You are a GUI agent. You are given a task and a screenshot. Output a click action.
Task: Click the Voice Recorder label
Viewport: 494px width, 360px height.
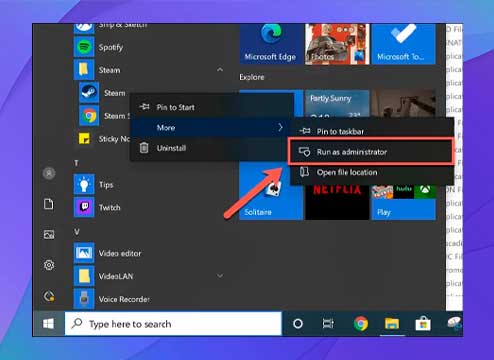coord(124,299)
